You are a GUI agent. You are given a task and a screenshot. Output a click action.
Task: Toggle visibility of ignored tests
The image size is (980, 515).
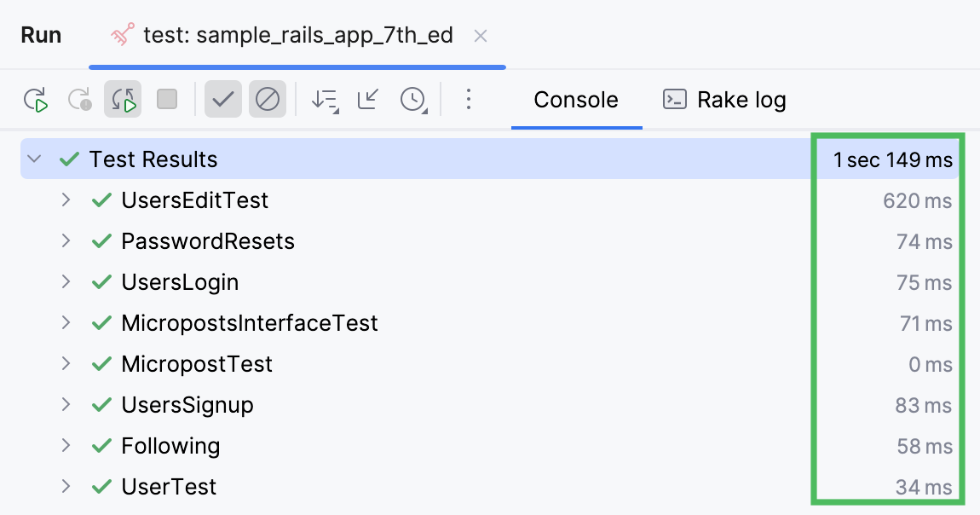(x=267, y=99)
